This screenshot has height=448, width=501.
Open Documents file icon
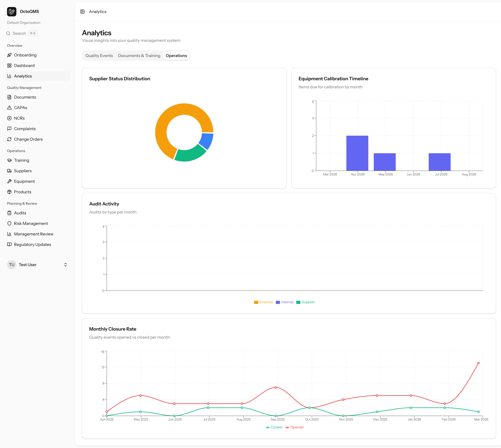click(9, 97)
